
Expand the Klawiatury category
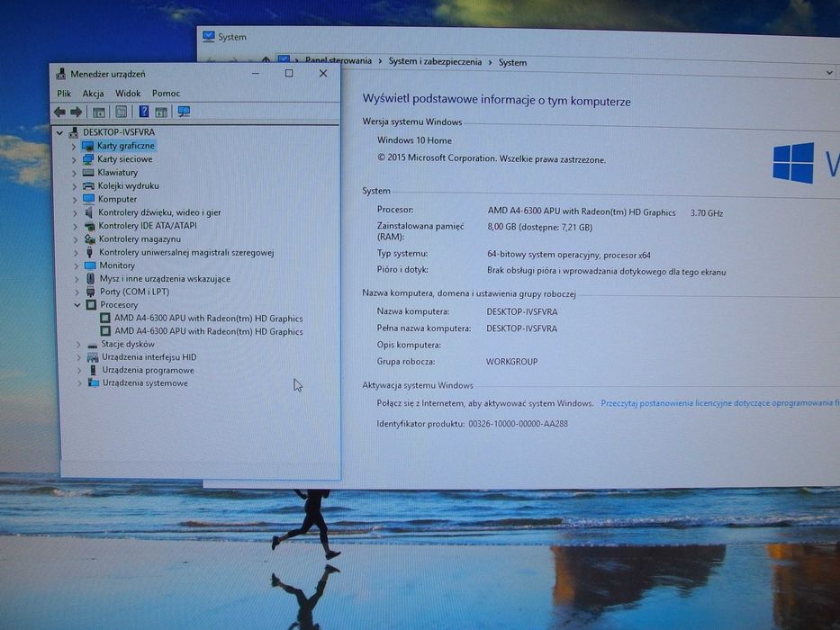click(74, 173)
